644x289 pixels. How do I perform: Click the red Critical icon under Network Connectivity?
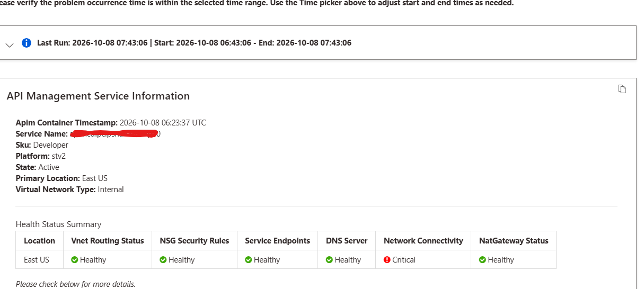pos(387,260)
